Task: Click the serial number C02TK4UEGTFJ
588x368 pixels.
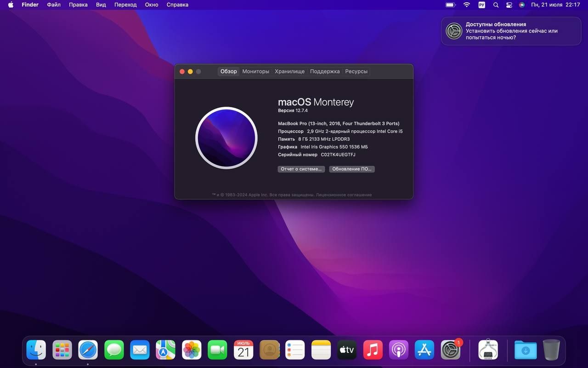Action: point(338,155)
